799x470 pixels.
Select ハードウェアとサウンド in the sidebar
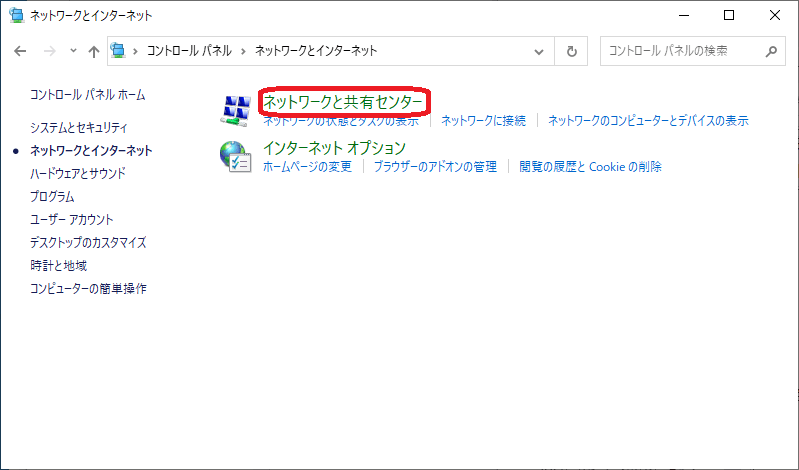[x=78, y=174]
